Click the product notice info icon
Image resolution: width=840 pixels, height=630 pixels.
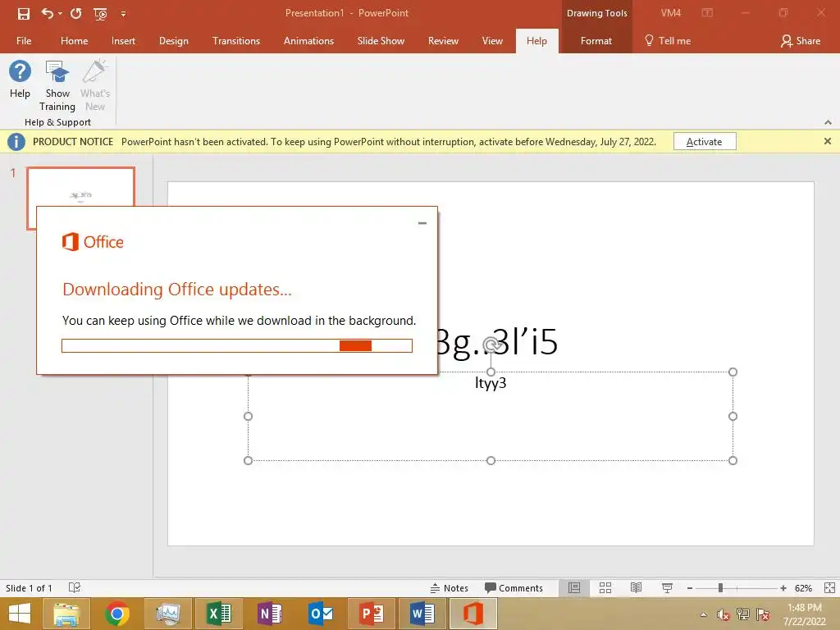16,141
